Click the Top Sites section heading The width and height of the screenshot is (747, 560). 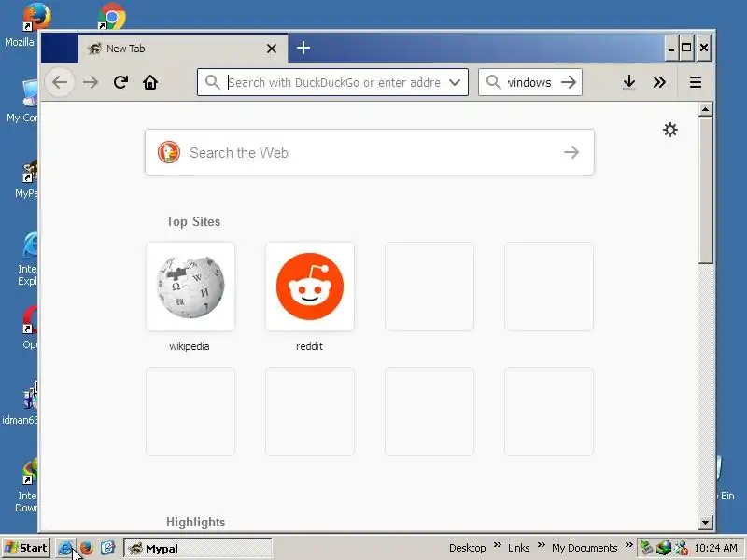pyautogui.click(x=193, y=221)
